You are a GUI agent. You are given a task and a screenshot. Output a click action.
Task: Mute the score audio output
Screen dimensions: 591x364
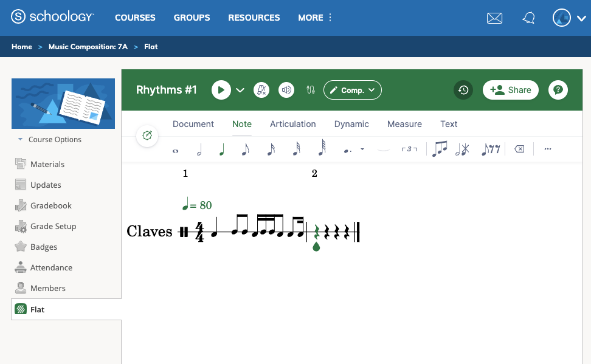click(286, 90)
